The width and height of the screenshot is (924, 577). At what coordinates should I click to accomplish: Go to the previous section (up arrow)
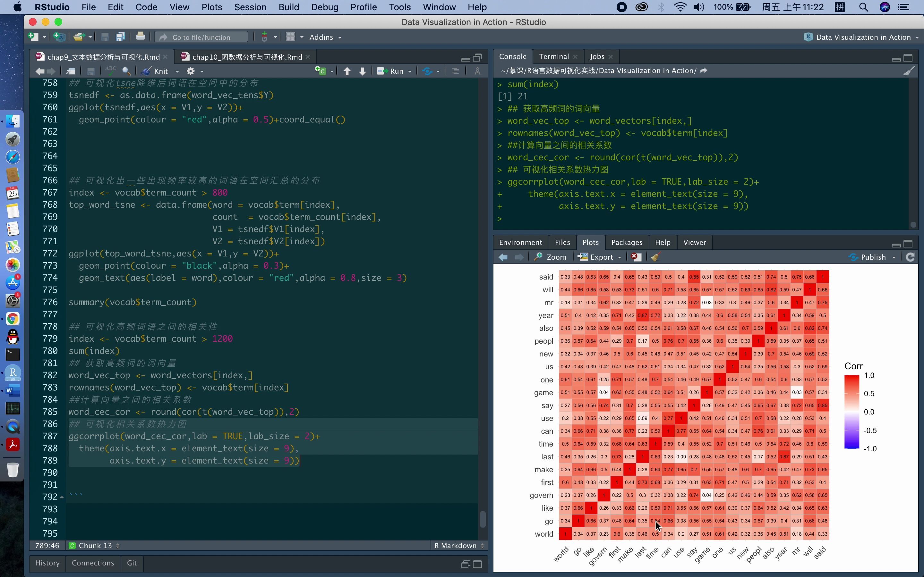coord(347,71)
